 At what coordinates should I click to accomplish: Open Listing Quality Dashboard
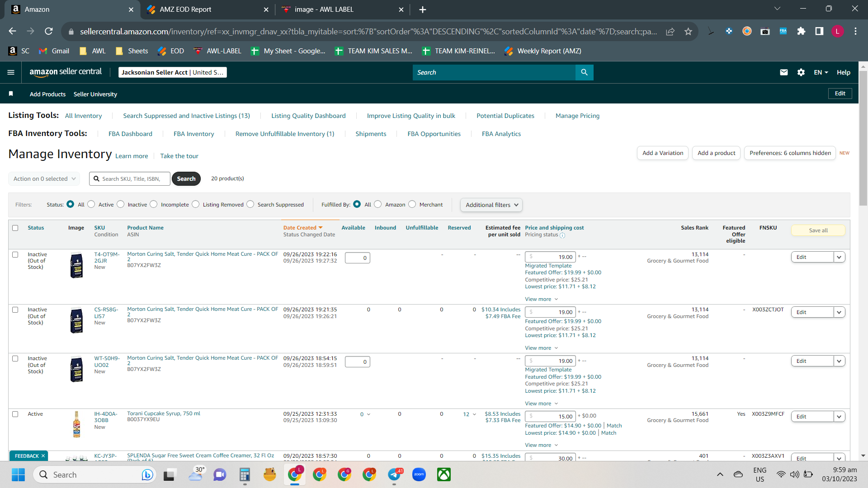(x=308, y=116)
